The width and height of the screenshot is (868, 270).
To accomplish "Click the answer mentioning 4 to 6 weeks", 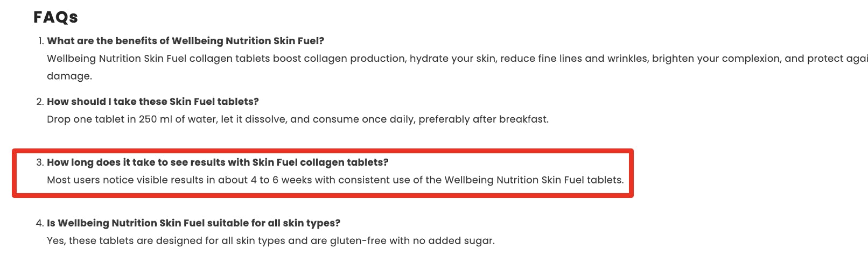I will 335,180.
